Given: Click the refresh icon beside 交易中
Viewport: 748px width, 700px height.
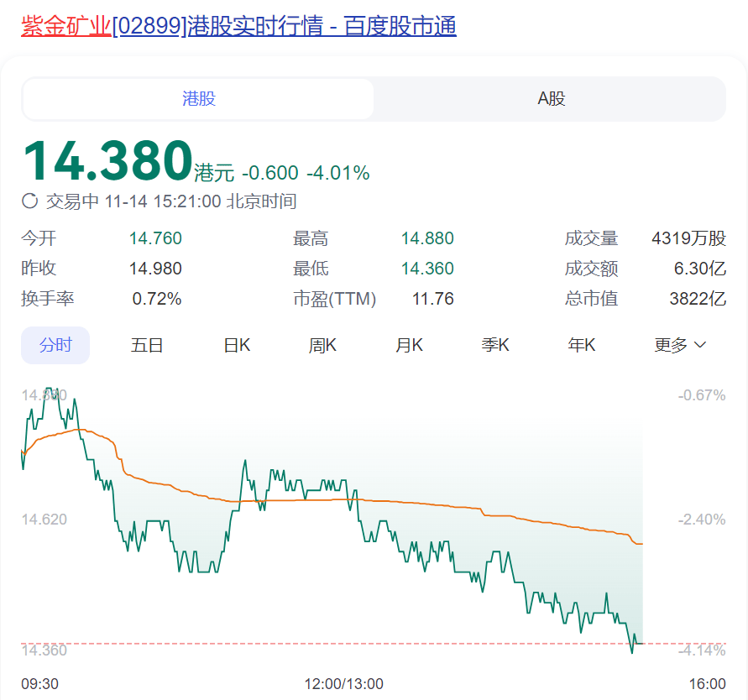Looking at the screenshot, I should pos(29,201).
